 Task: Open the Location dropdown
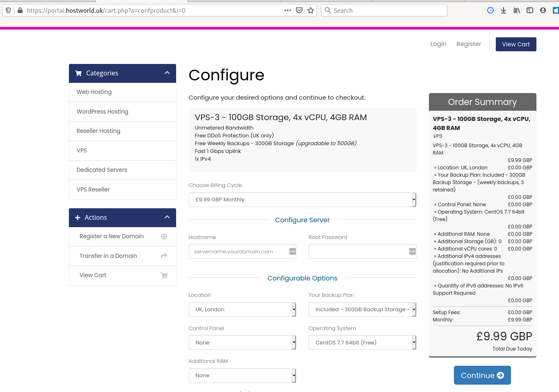coord(243,310)
